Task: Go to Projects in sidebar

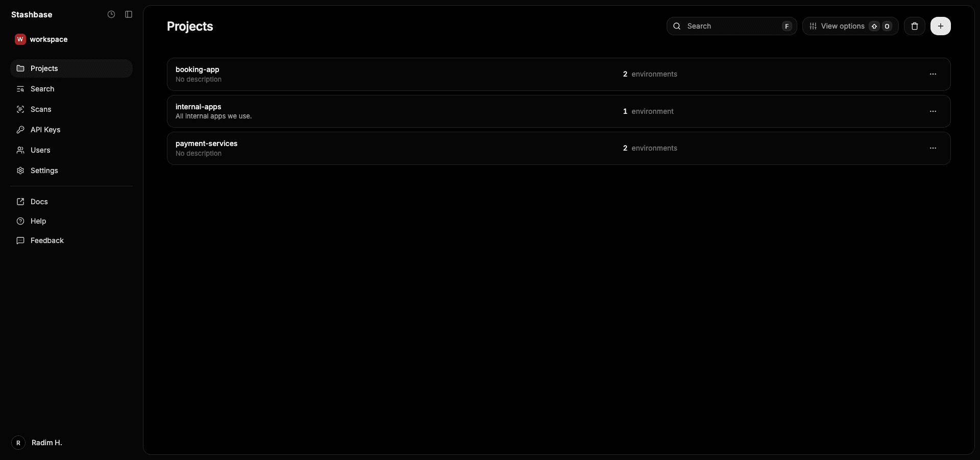Action: [x=71, y=68]
